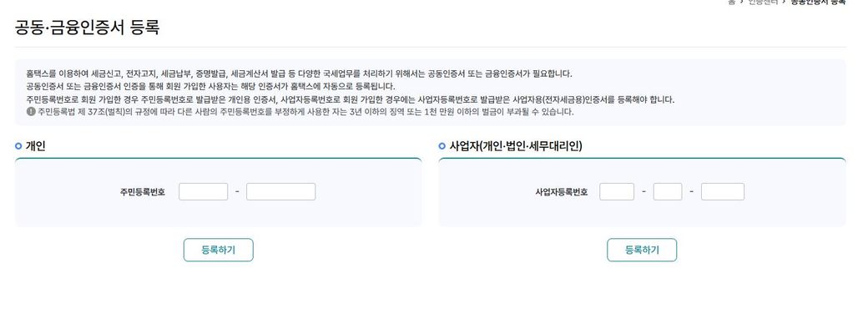Screen dimensions: 868x314
Task: Click the 공동·금융인증서 등록 page title
Action: 88,27
